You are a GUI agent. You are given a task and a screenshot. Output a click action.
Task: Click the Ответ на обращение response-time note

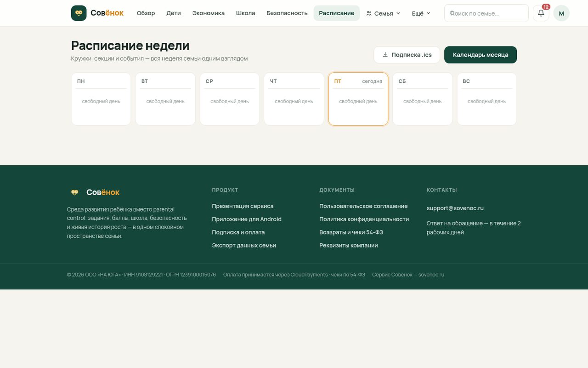[x=474, y=228]
